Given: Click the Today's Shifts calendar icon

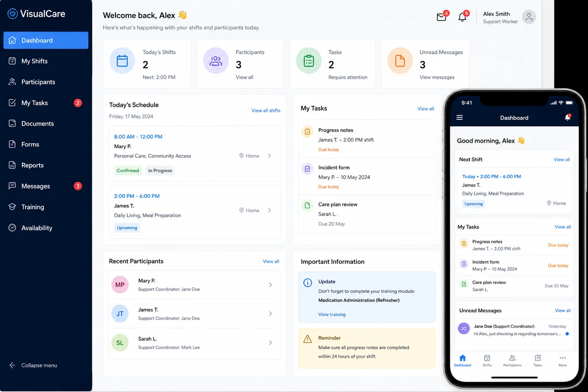Looking at the screenshot, I should 122,61.
